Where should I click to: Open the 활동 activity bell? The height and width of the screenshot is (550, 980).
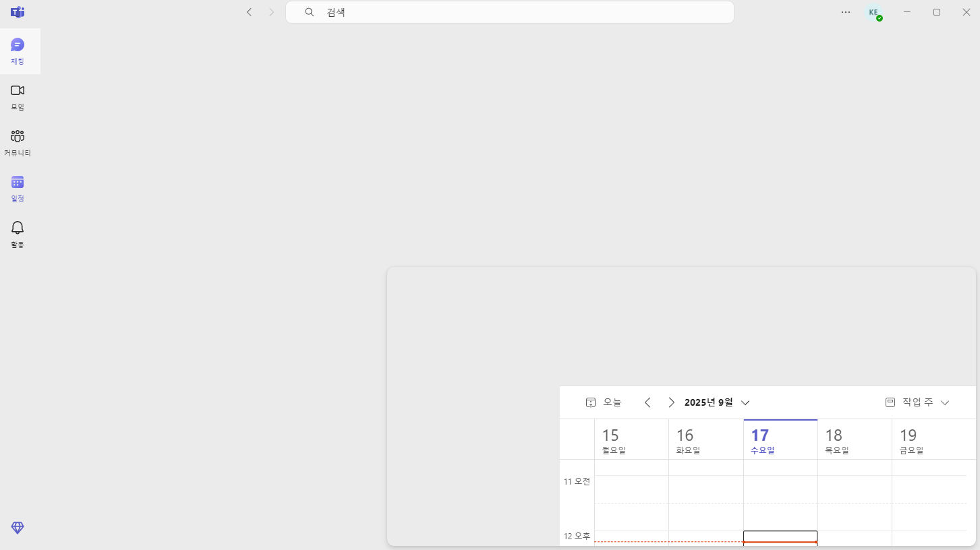[18, 235]
